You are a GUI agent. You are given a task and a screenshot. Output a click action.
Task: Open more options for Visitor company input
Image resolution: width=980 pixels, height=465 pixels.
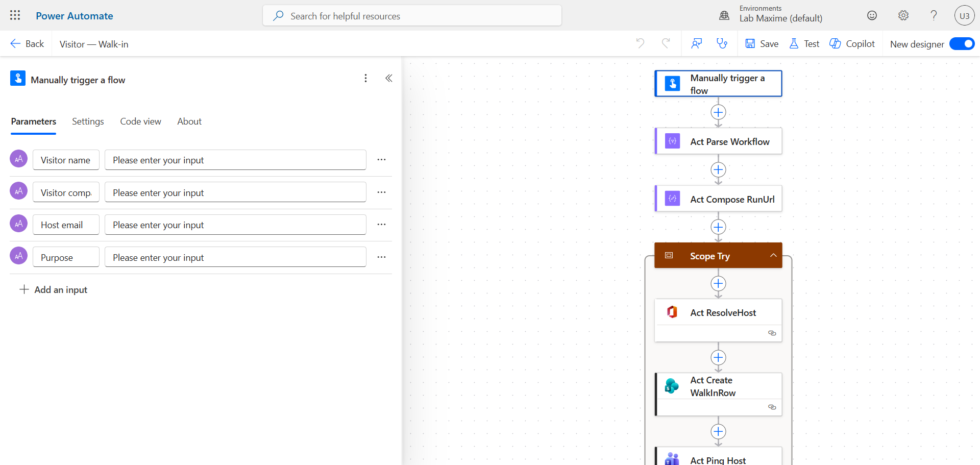tap(381, 192)
